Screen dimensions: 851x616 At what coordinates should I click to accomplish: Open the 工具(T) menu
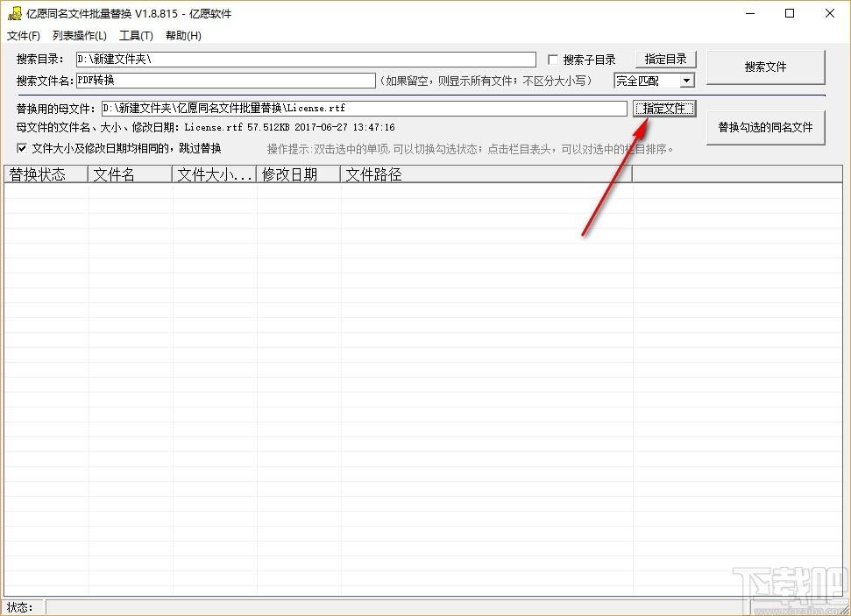tap(136, 36)
